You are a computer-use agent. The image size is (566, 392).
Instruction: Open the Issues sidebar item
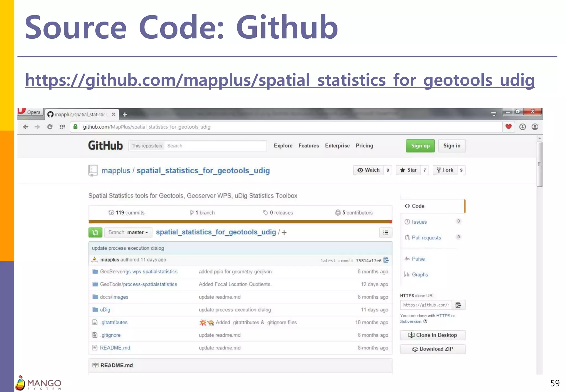coord(419,222)
